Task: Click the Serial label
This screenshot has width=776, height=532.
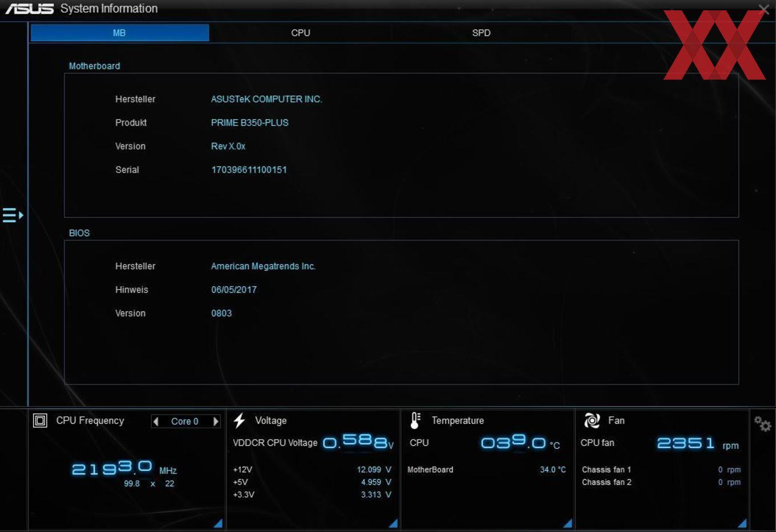Action: click(127, 170)
